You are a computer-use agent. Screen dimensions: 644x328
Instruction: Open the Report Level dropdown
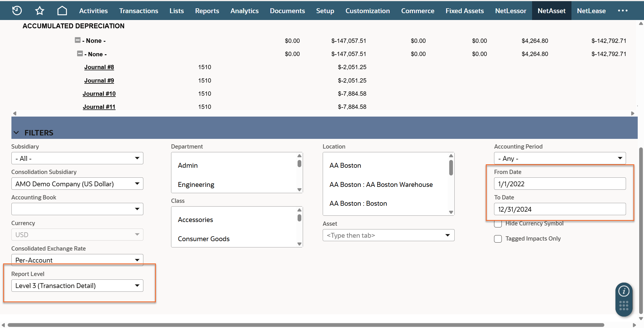77,285
